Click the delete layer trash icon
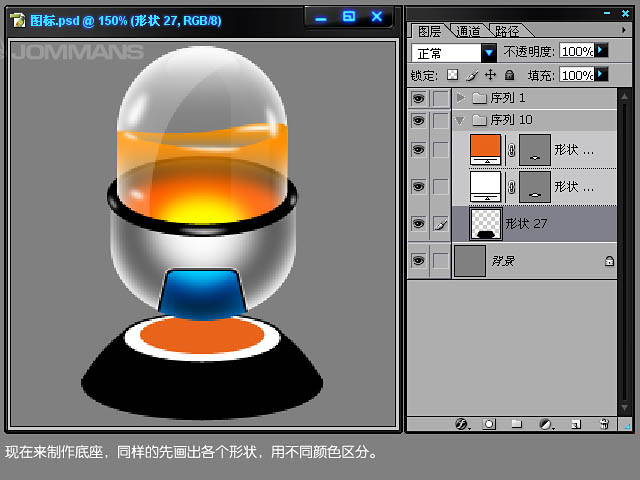 (604, 424)
